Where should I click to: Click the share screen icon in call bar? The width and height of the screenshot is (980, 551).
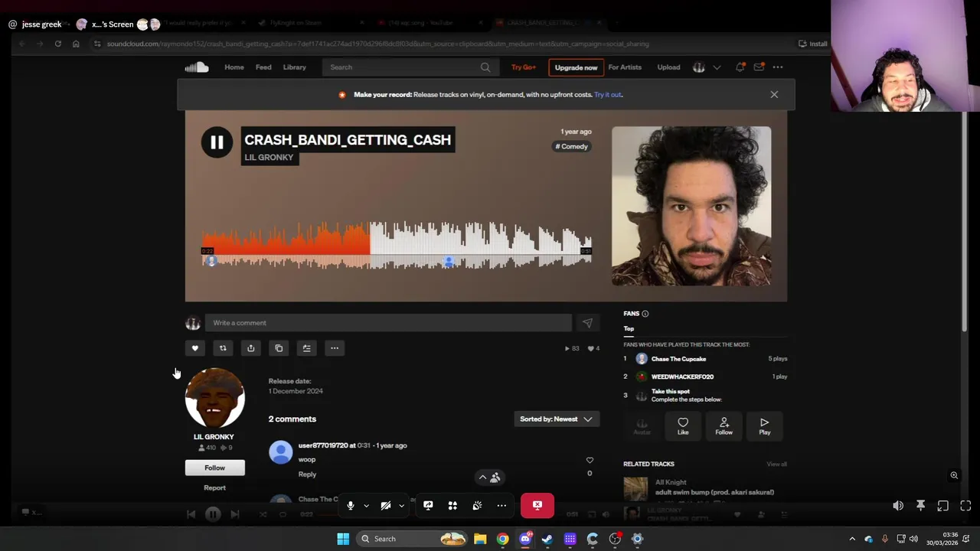pos(428,505)
